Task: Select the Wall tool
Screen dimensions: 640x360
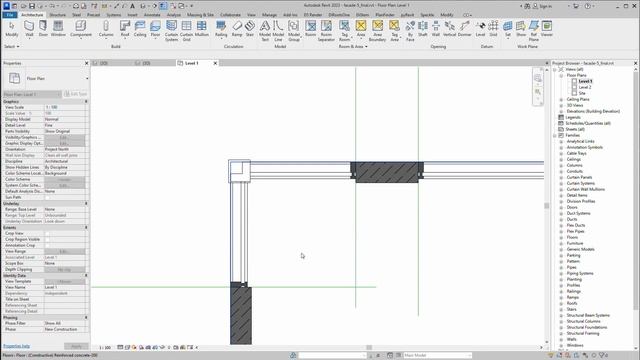Action: [x=29, y=29]
